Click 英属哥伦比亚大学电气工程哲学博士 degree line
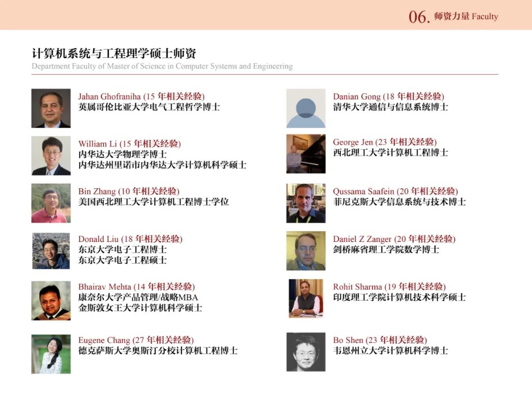The image size is (532, 399). click(x=149, y=107)
